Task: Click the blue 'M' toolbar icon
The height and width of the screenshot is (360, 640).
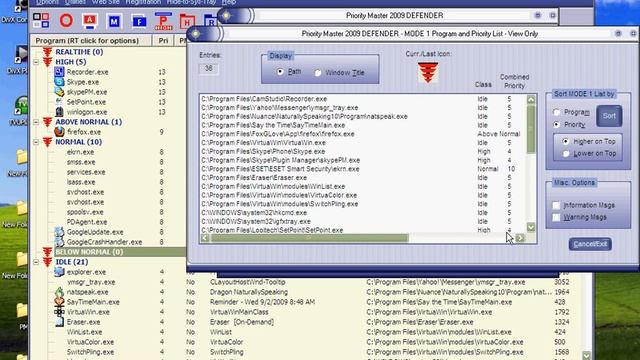Action: coord(114,21)
